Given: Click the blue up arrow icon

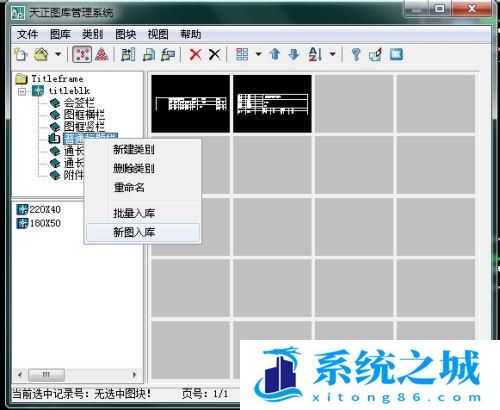Looking at the screenshot, I should click(275, 54).
